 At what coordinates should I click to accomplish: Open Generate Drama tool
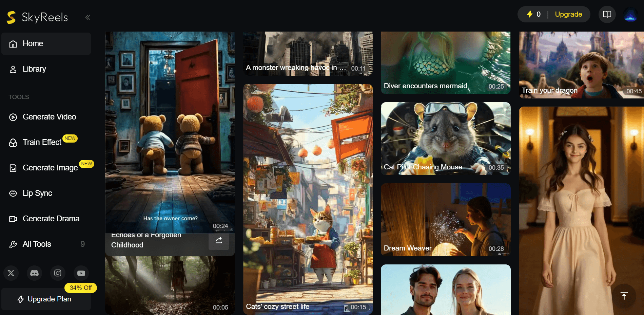click(x=46, y=219)
